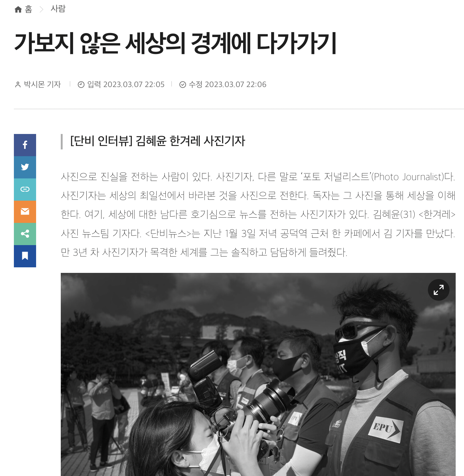Go to home via house icon
Image resolution: width=464 pixels, height=476 pixels.
point(18,10)
